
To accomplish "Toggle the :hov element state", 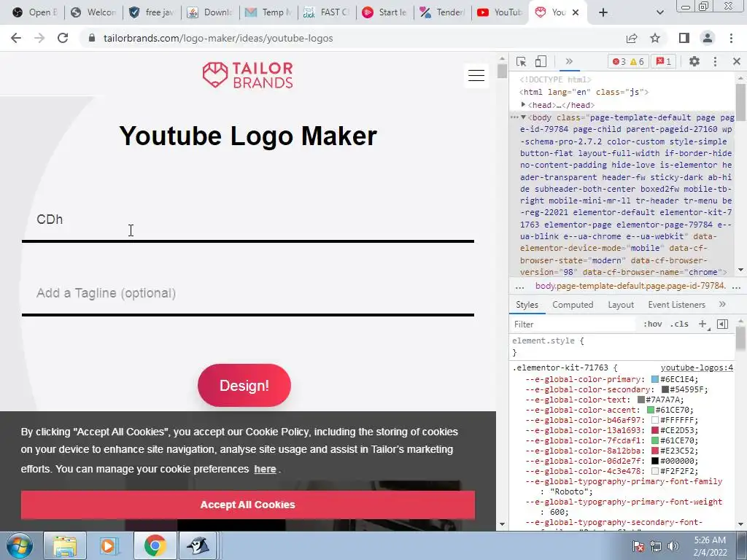I will (x=653, y=324).
